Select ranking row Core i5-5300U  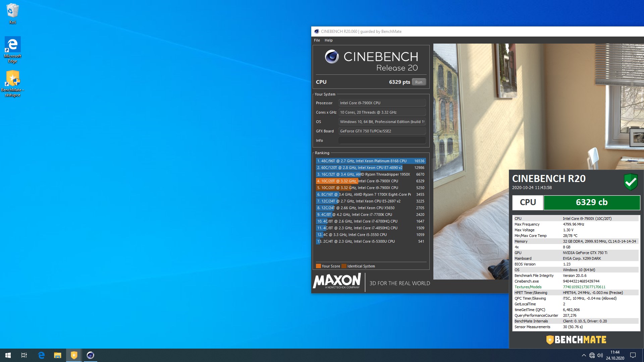point(371,241)
